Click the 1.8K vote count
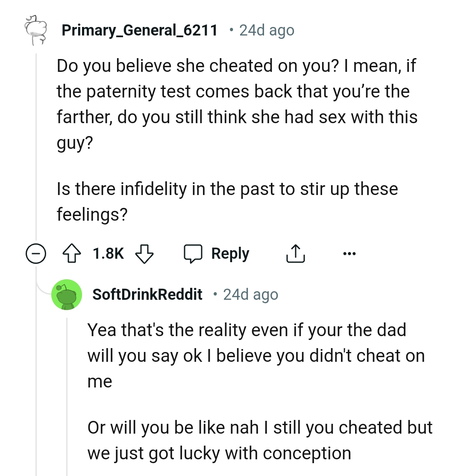The height and width of the screenshot is (476, 461). tap(108, 253)
